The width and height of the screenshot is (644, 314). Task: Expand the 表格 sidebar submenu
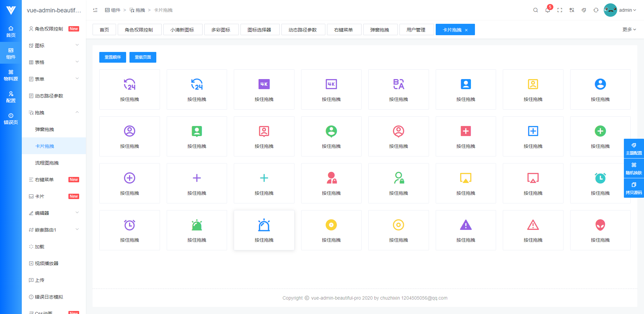tap(54, 62)
